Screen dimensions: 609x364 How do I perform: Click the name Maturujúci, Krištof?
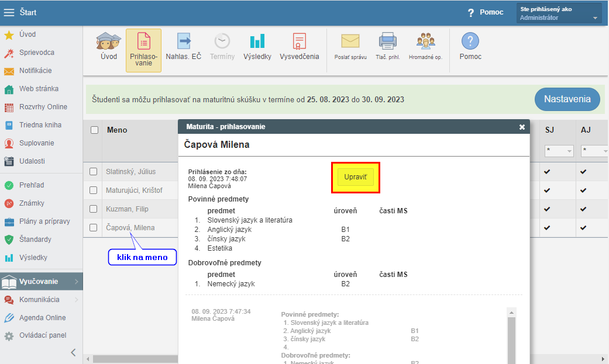pos(134,190)
